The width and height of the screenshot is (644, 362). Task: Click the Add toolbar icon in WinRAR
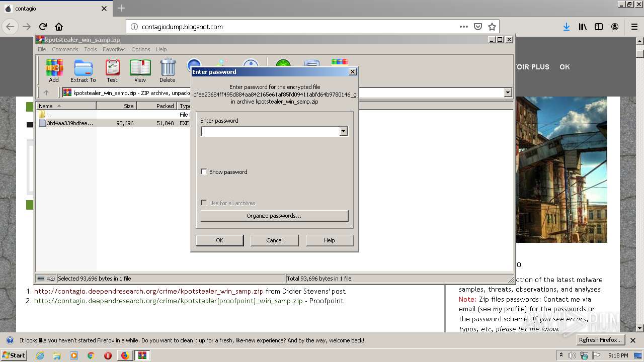[x=54, y=70]
